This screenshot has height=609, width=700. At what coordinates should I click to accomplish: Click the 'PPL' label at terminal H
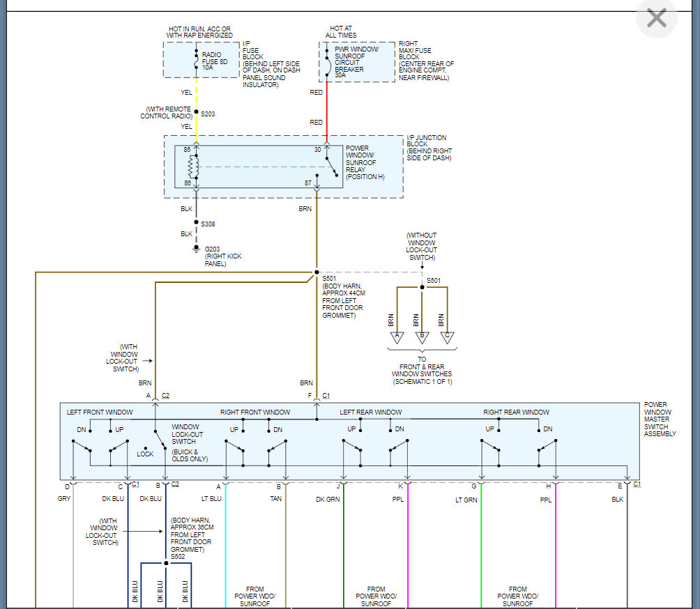coord(545,500)
